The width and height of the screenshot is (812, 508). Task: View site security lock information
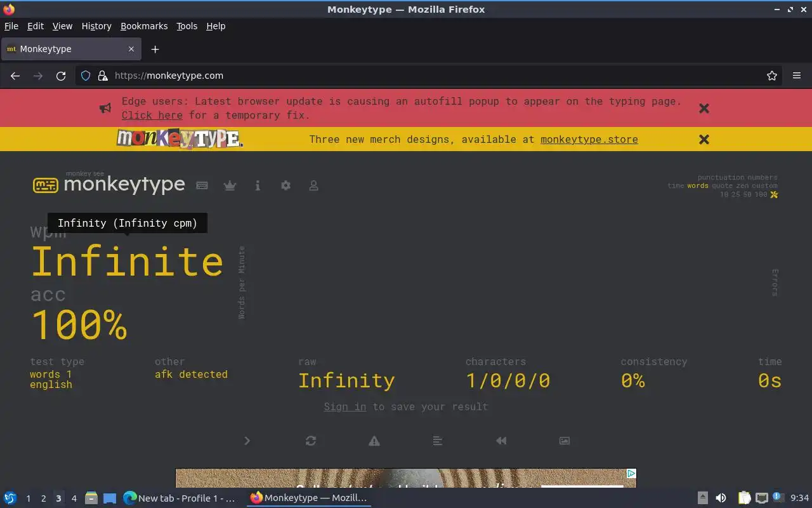pyautogui.click(x=103, y=76)
